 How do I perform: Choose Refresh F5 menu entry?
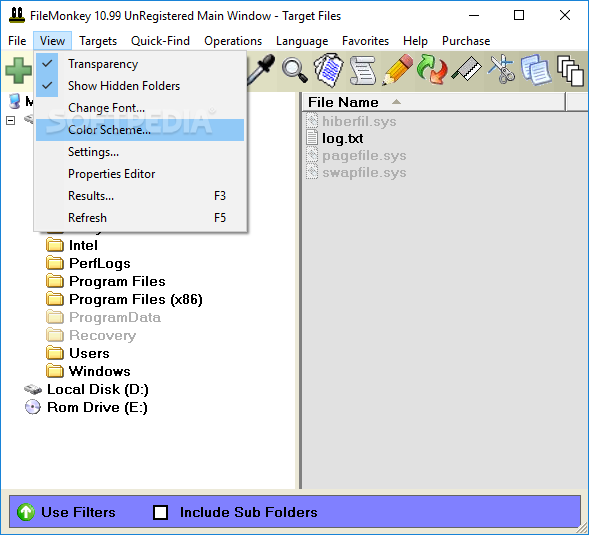tap(140, 218)
